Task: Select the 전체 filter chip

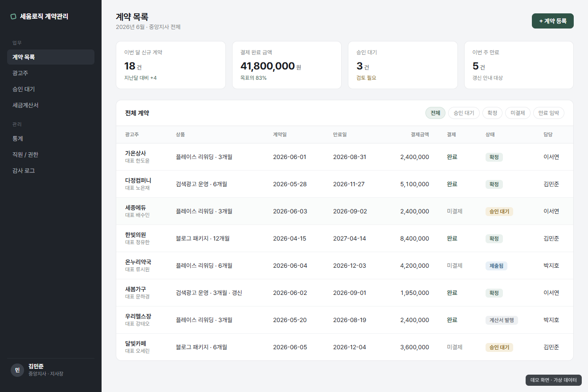Action: (435, 113)
